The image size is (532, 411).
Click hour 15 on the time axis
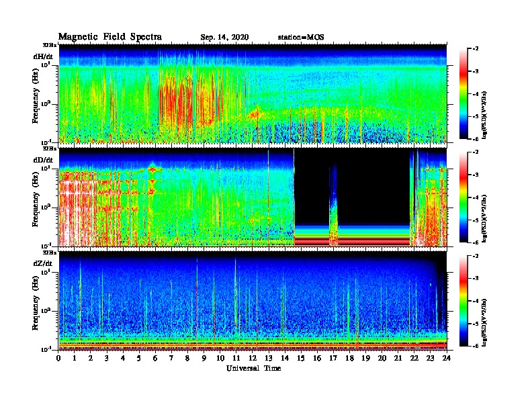click(x=302, y=358)
